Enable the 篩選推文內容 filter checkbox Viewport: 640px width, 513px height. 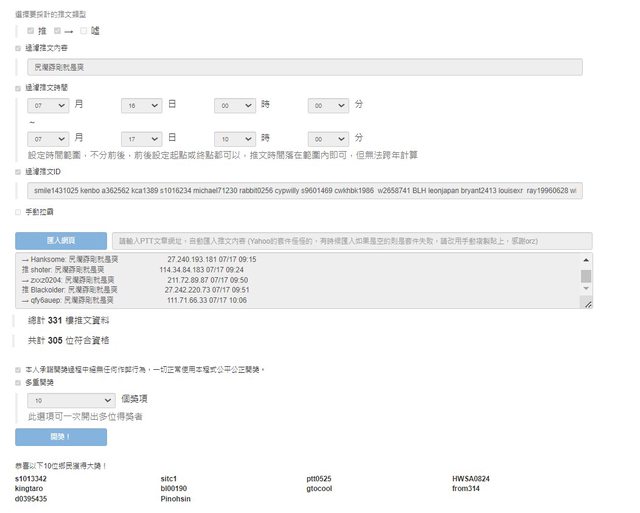click(18, 47)
